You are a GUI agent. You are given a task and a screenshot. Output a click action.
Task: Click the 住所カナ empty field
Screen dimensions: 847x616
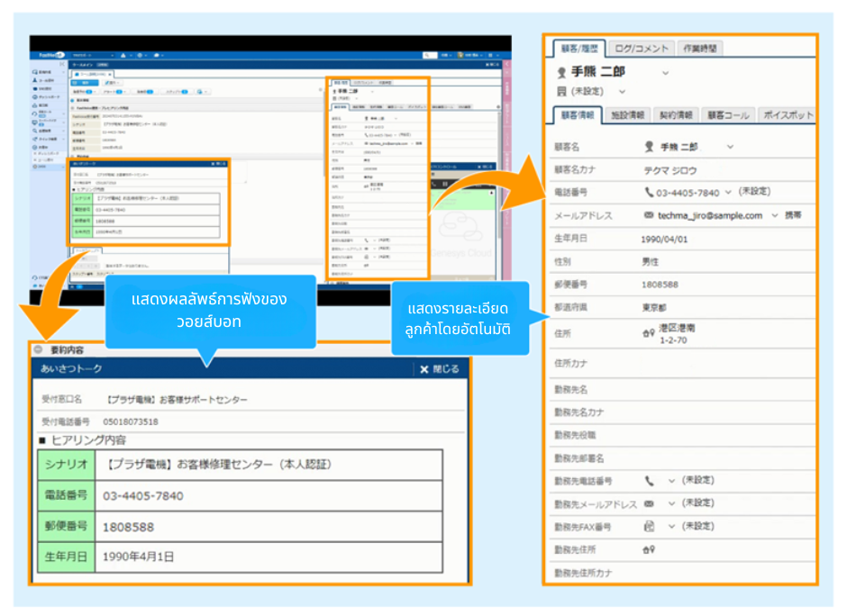(721, 364)
